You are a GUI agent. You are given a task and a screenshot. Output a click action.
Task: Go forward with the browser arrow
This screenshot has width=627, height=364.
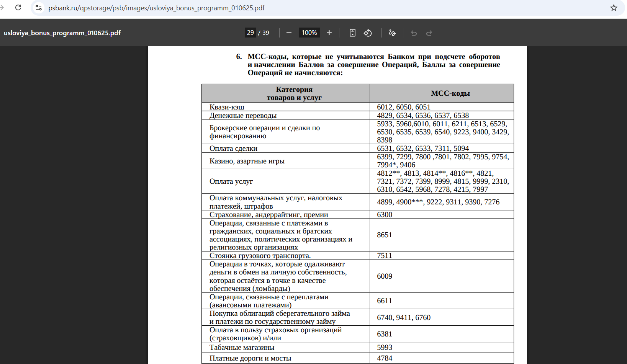tap(2, 8)
